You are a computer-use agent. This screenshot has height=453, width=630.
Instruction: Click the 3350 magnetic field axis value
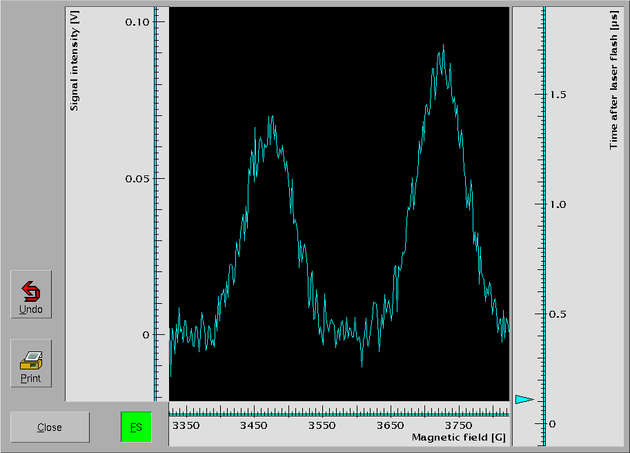click(186, 425)
